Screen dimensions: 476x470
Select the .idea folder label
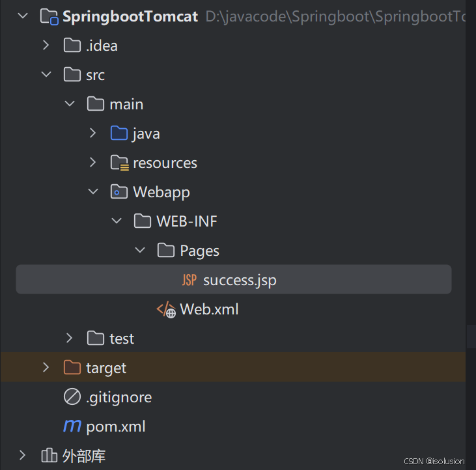102,46
